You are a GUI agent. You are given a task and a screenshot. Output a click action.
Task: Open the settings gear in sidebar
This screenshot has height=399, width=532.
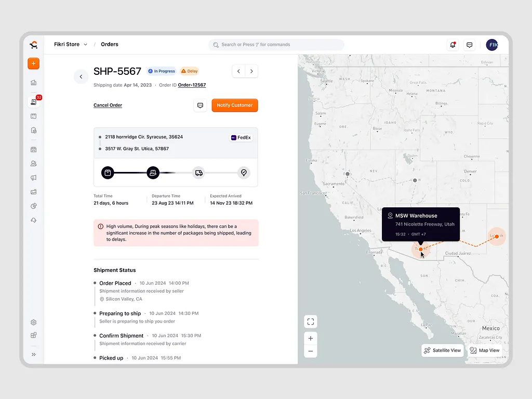34,322
